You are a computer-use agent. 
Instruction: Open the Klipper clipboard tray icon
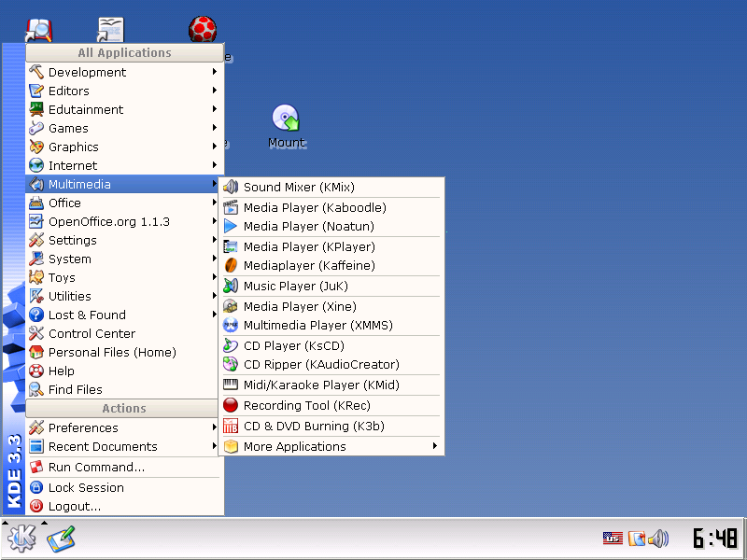pyautogui.click(x=637, y=539)
